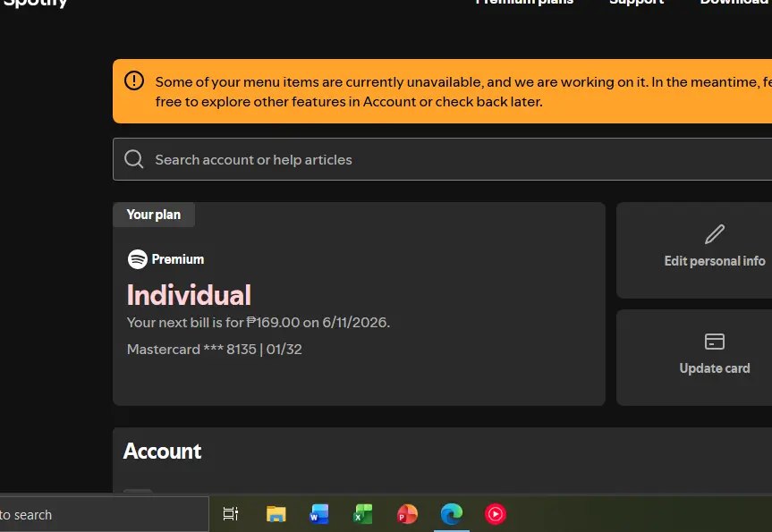This screenshot has width=772, height=532.
Task: Click the Windows taskbar search box
Action: [x=105, y=514]
